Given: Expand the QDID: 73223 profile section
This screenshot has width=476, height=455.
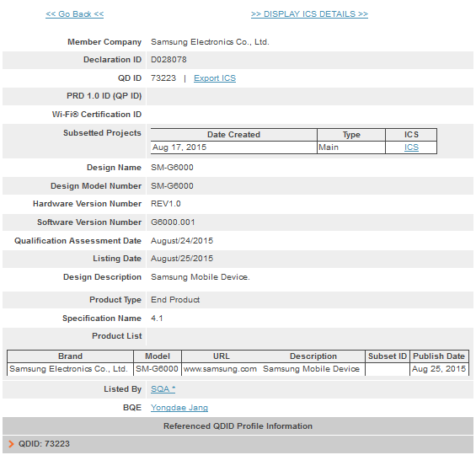Looking at the screenshot, I should (238, 444).
